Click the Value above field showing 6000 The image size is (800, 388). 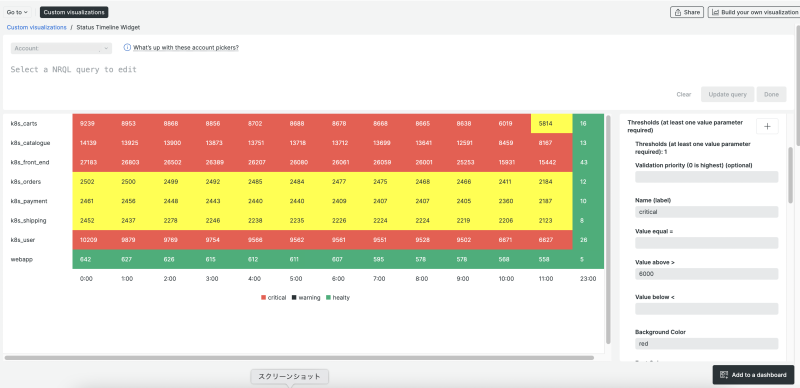(707, 274)
